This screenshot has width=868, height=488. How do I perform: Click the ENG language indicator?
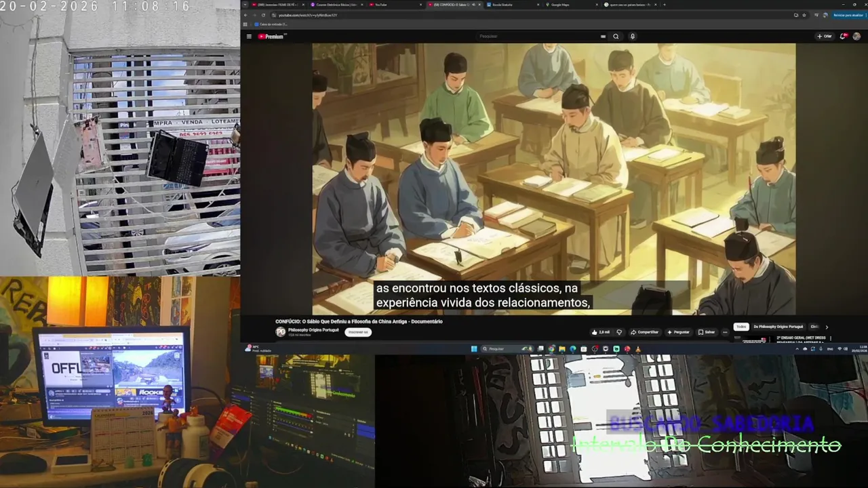(x=830, y=349)
